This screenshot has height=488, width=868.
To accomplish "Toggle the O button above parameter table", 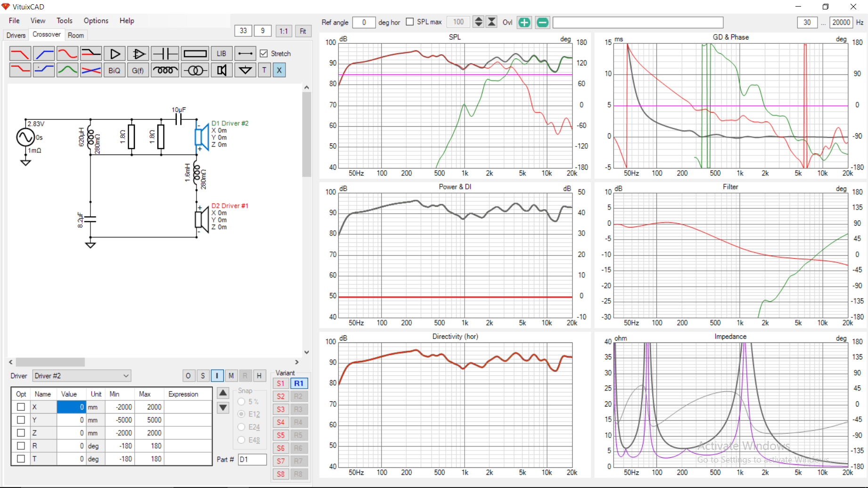I will coord(188,375).
